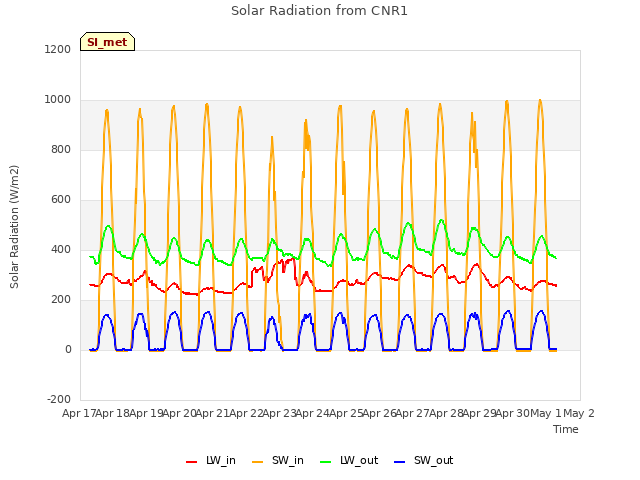Click the 0 y-axis tick label
The height and width of the screenshot is (480, 640).
[68, 349]
